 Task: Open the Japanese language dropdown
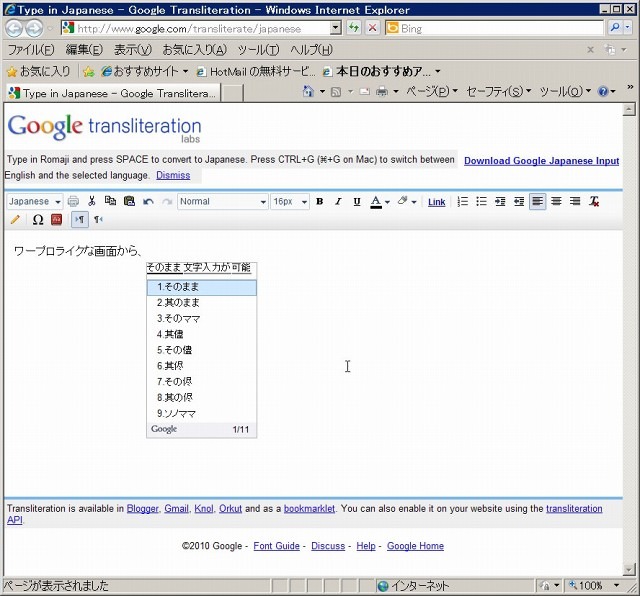tap(35, 202)
